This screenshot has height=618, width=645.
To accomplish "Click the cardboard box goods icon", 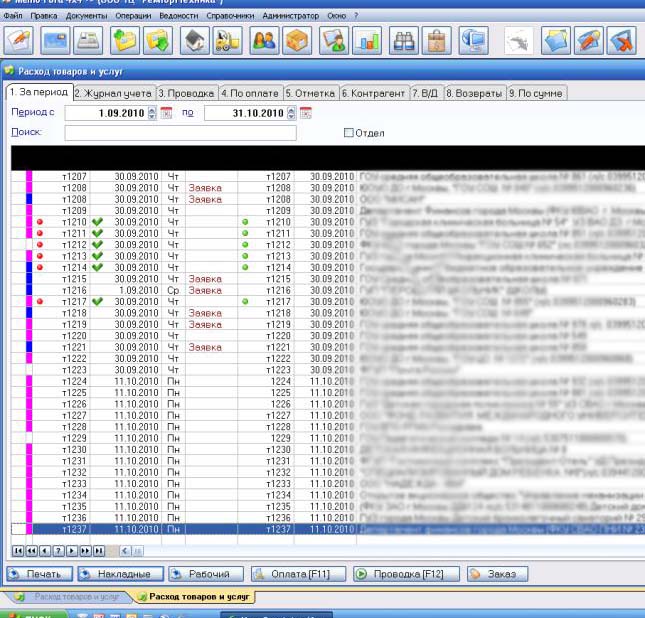I will point(298,41).
